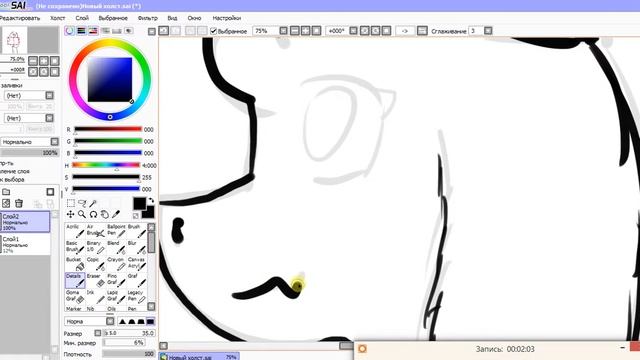Open the Настройки menu

[x=227, y=18]
